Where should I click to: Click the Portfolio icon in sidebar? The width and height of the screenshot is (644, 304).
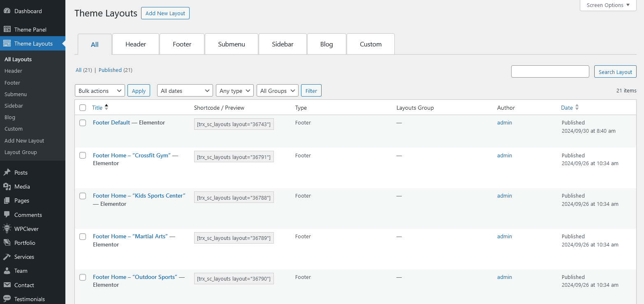point(7,243)
